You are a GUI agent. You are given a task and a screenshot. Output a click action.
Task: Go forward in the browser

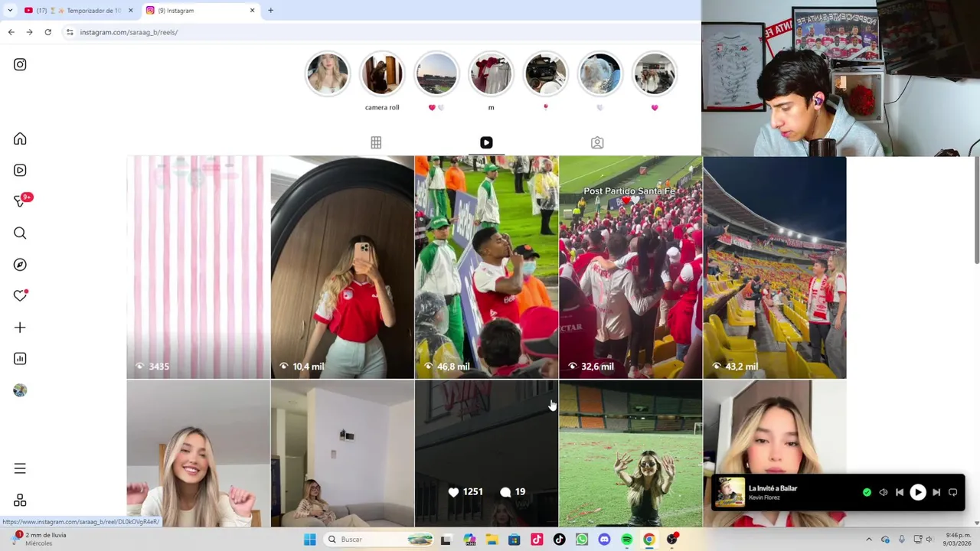pos(29,32)
